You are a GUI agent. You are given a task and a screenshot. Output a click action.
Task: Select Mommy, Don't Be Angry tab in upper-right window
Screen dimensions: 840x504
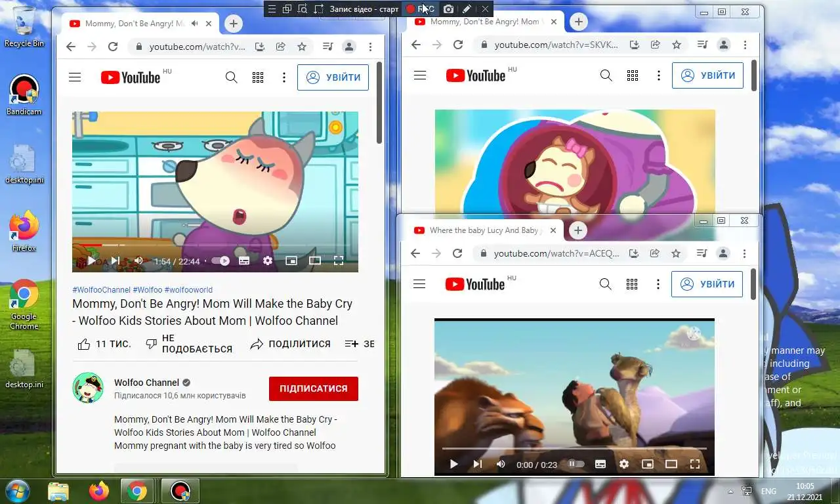[484, 22]
